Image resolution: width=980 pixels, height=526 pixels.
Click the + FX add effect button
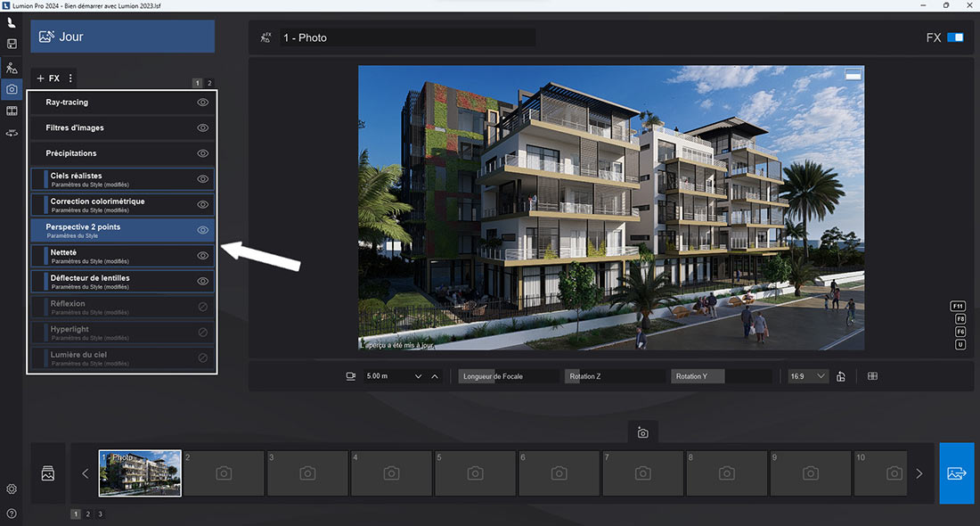pos(48,78)
